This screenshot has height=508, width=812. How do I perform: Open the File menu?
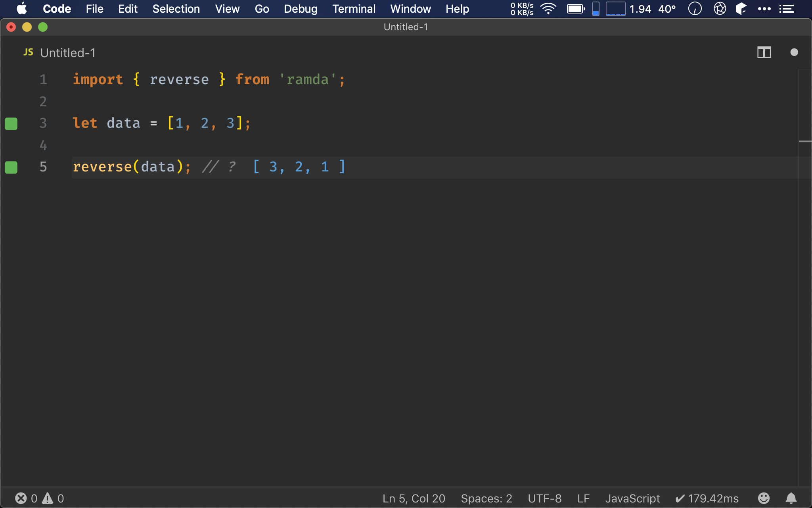pos(94,9)
